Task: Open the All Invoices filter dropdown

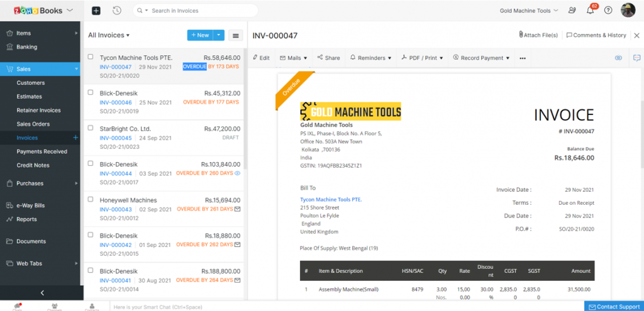Action: (x=109, y=35)
